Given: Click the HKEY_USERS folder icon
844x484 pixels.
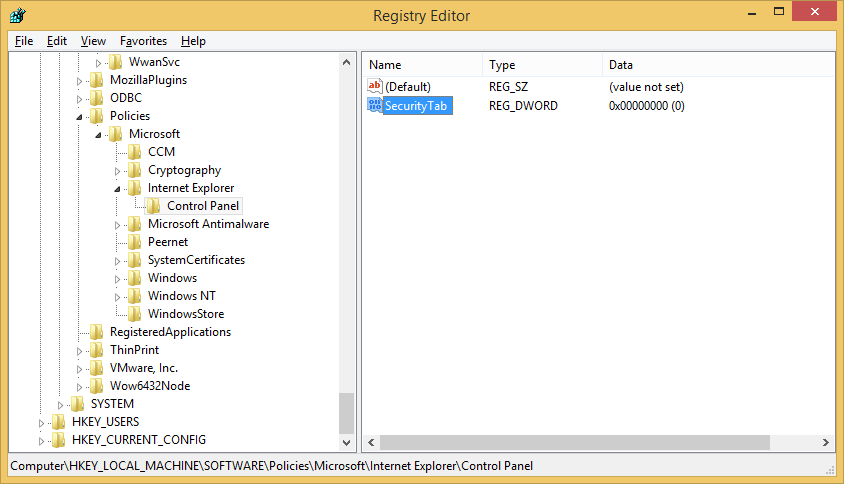Looking at the screenshot, I should (x=59, y=422).
